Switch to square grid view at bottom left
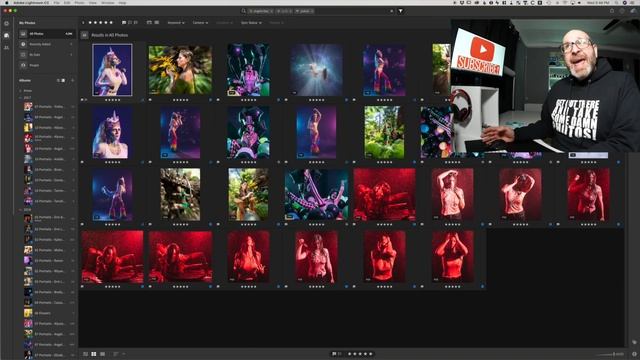 tap(94, 354)
